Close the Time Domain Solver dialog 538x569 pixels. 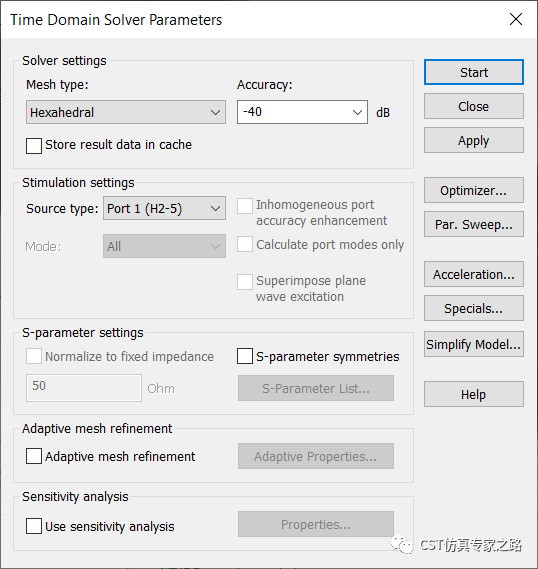point(516,19)
